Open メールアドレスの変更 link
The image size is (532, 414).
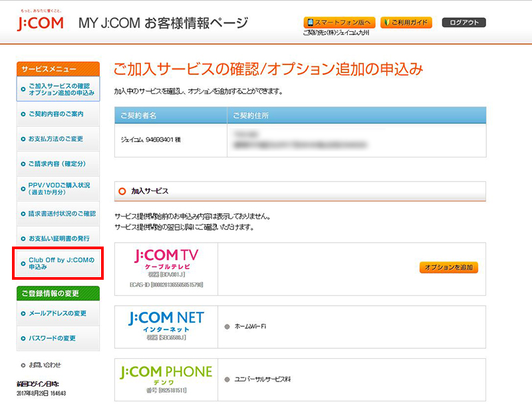click(x=58, y=313)
